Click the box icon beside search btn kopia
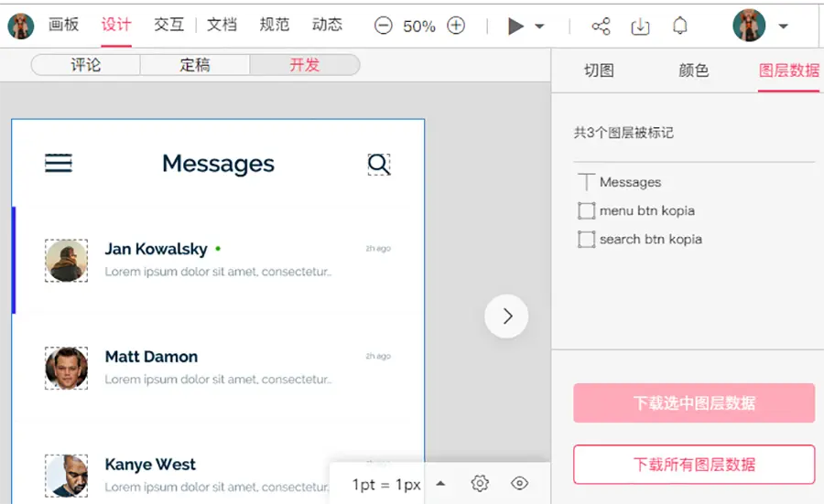824x504 pixels. [x=587, y=240]
